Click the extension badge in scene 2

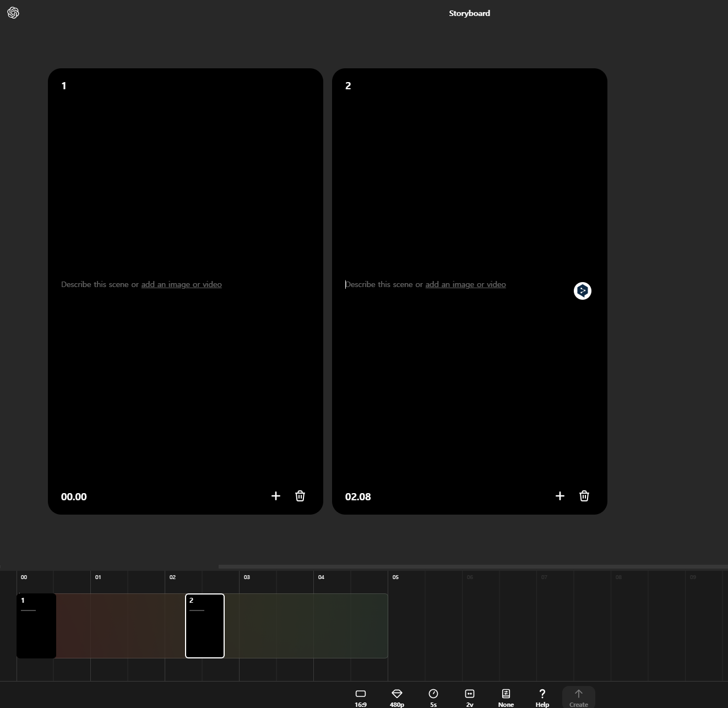coord(583,291)
